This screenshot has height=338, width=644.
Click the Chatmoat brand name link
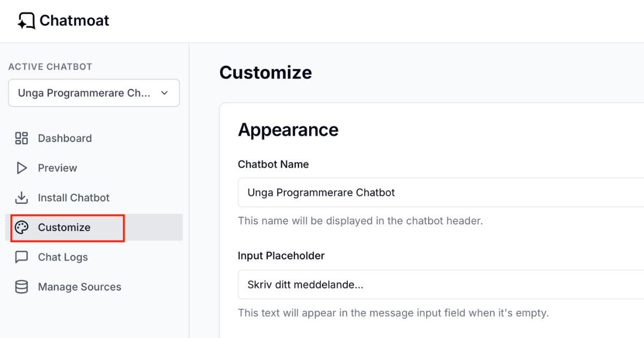(74, 21)
